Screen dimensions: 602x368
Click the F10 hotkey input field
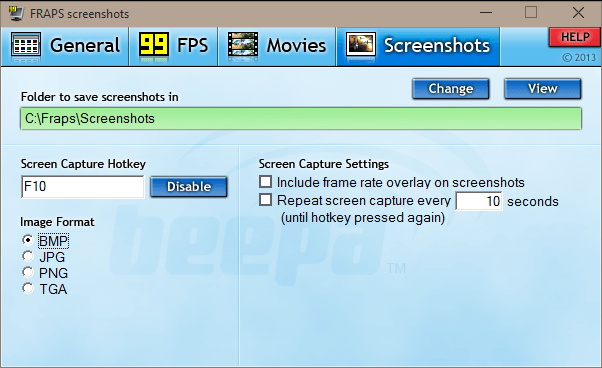click(83, 187)
